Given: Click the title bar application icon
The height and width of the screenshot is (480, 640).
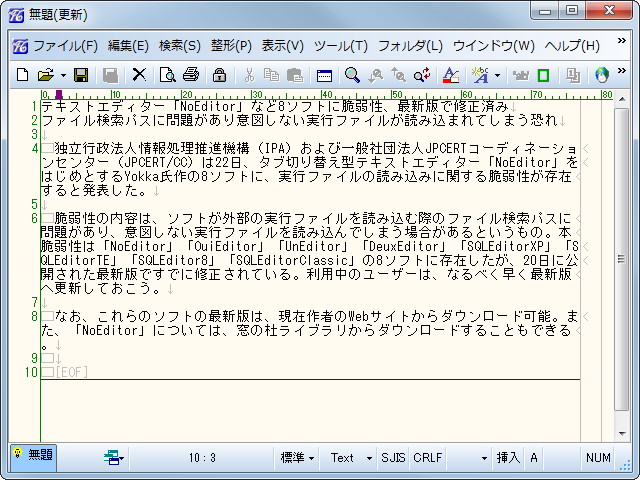Looking at the screenshot, I should click(17, 15).
